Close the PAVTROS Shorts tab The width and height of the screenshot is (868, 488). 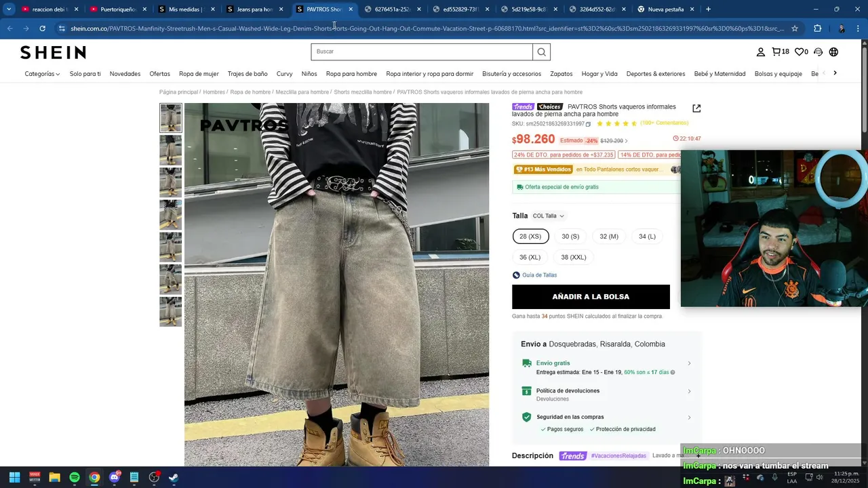point(351,9)
